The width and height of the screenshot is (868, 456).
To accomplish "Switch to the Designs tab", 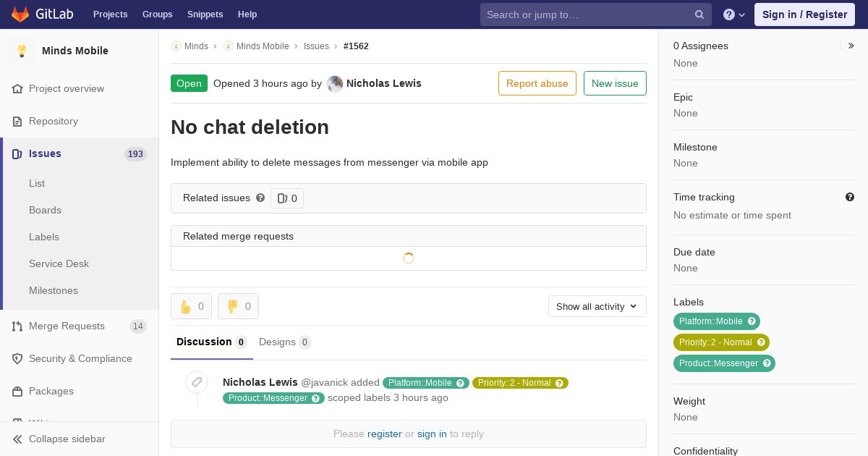I will pyautogui.click(x=285, y=342).
